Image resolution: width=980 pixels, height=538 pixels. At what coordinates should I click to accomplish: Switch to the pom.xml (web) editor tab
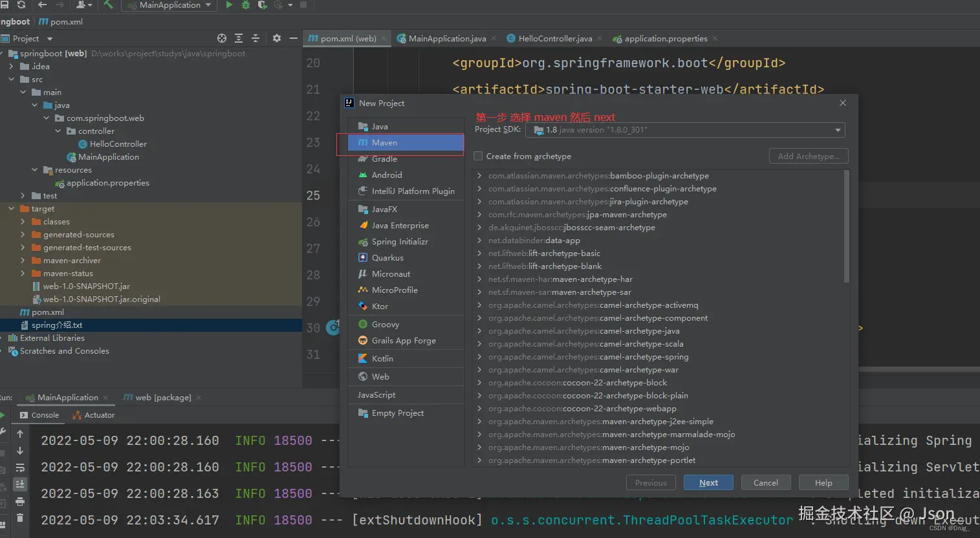pos(347,38)
